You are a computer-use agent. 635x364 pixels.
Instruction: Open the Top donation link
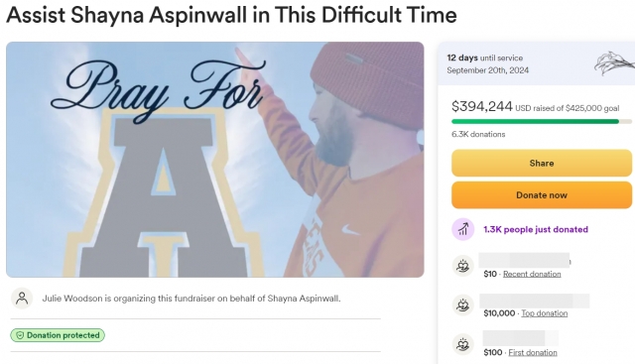point(545,313)
